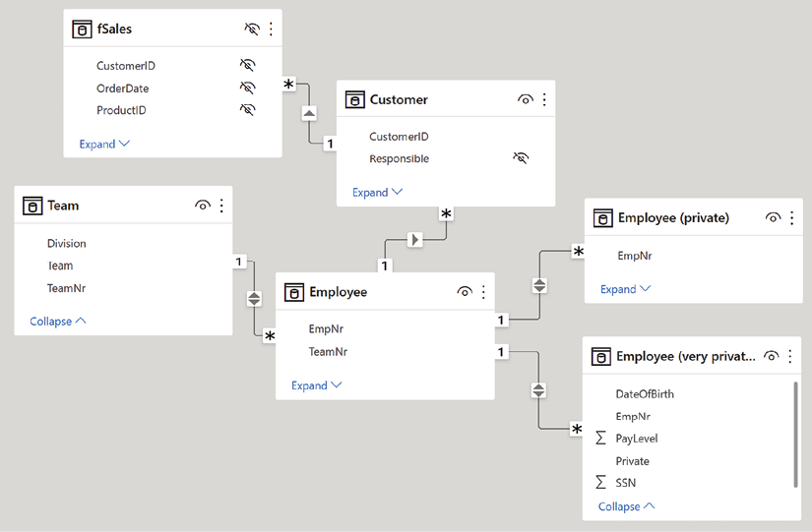Select the DateOfBirth field
The image size is (812, 532).
coord(645,394)
